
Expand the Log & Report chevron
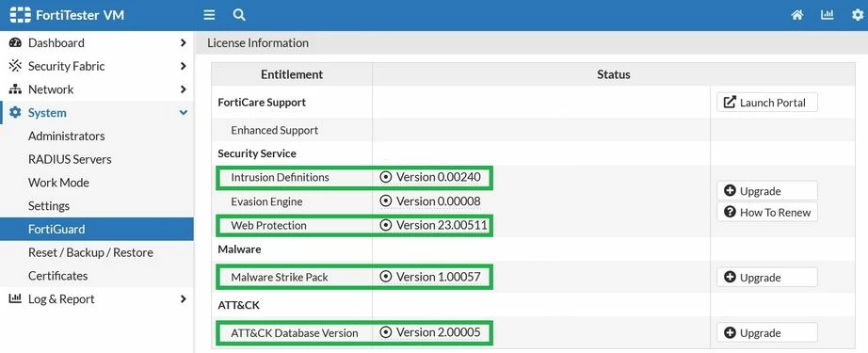coord(184,298)
